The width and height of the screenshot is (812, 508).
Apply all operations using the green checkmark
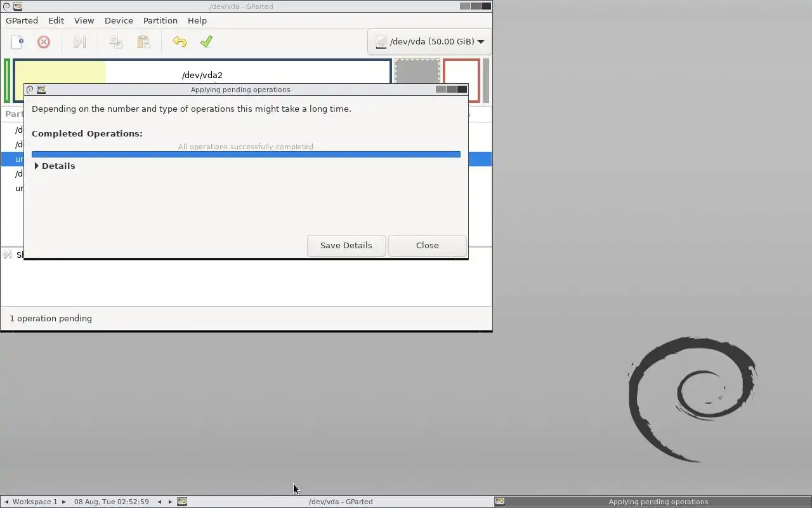206,42
